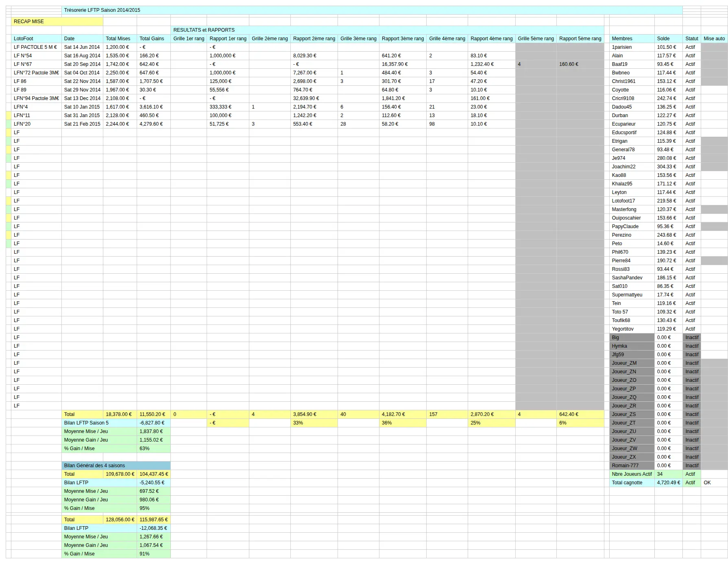This screenshot has width=728, height=564.
Task: Click the 'Grille 4ème rang' header
Action: (x=447, y=39)
